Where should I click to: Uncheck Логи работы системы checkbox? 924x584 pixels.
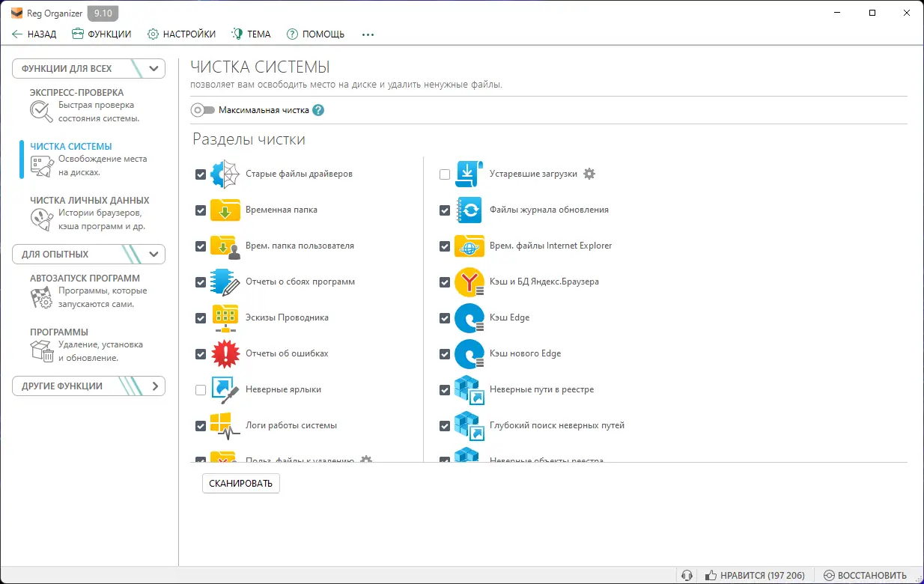pyautogui.click(x=201, y=425)
